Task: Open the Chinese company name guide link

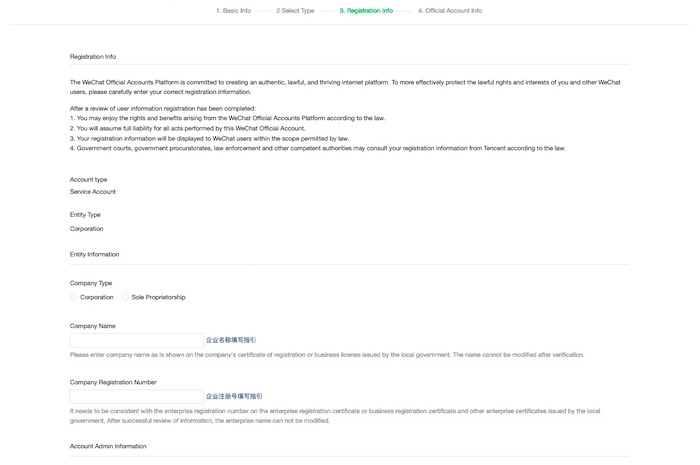Action: [x=231, y=340]
